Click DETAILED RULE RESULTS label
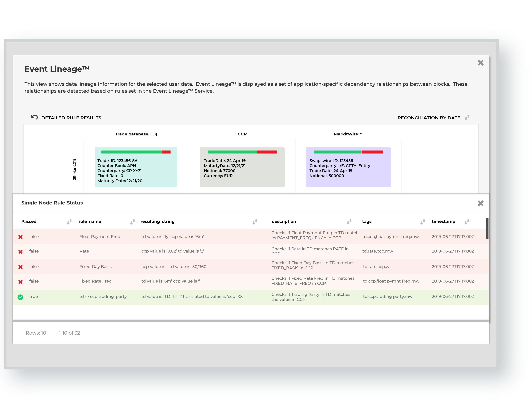The width and height of the screenshot is (532, 414). point(71,118)
